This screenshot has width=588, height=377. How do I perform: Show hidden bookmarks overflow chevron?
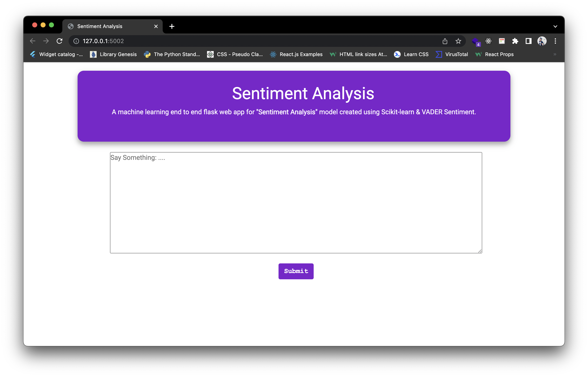(555, 54)
